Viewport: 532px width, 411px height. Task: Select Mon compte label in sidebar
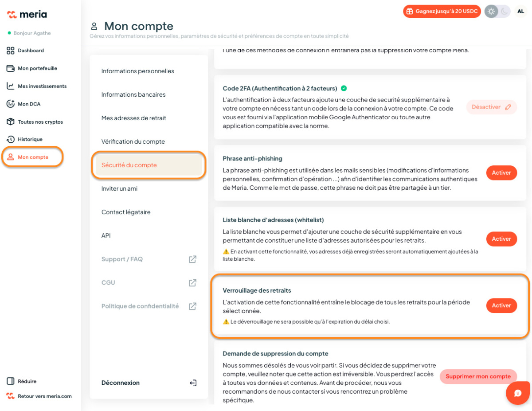point(33,157)
